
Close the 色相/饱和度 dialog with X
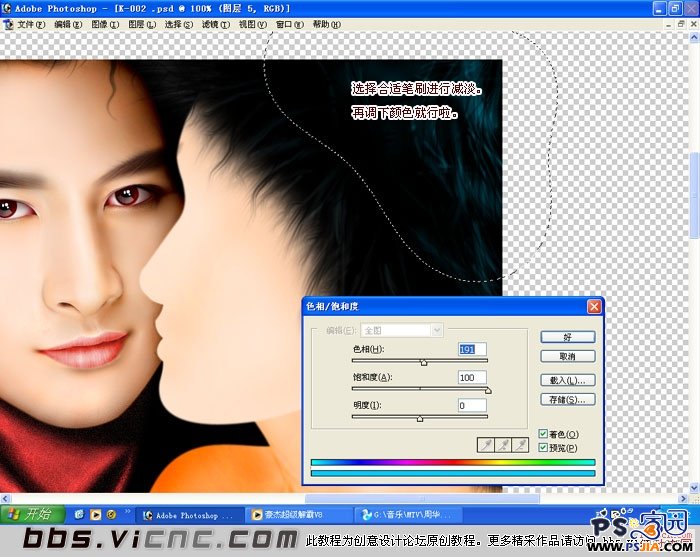tap(594, 307)
